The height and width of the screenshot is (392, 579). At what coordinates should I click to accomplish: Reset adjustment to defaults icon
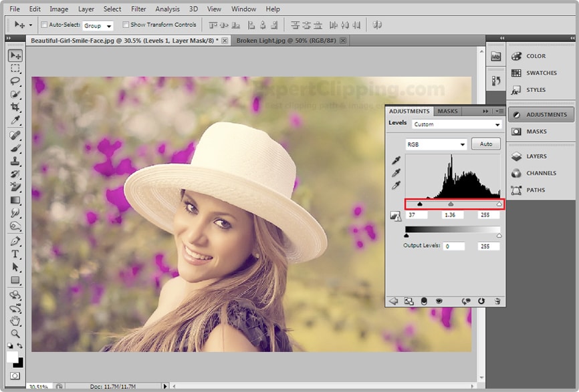tap(481, 301)
